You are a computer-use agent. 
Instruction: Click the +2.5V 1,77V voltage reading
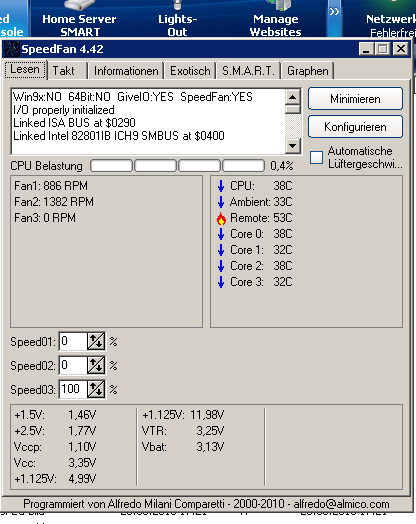pos(55,431)
